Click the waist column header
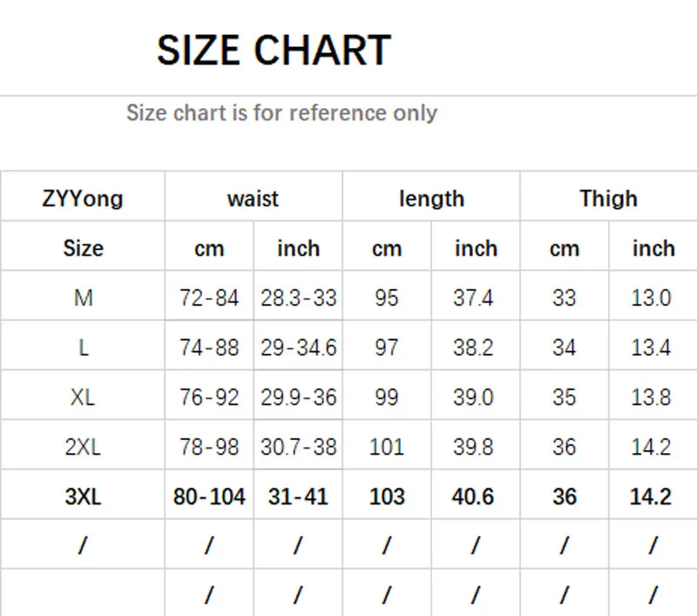697x616 pixels. (x=253, y=199)
